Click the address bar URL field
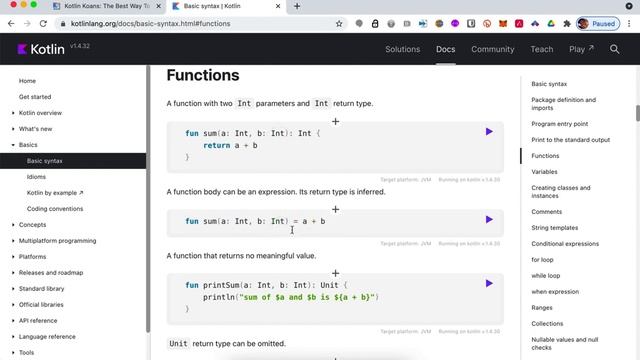Viewport: 640px width, 360px height. tap(200, 24)
